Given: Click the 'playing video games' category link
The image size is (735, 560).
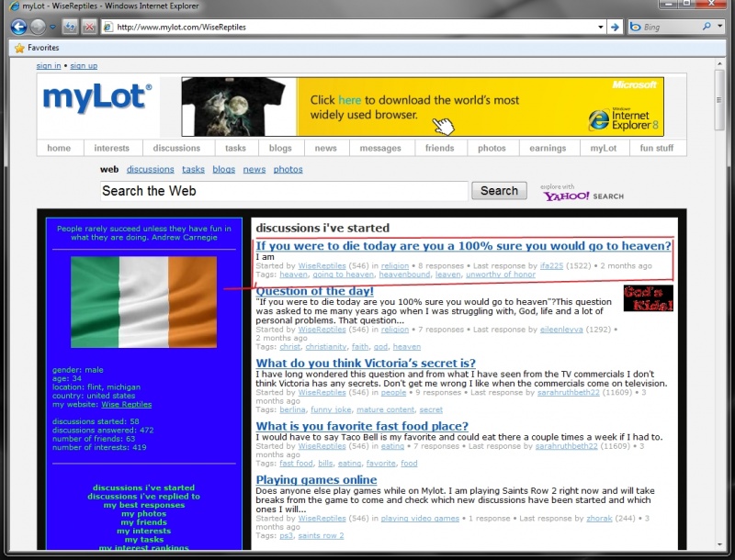Looking at the screenshot, I should (420, 519).
